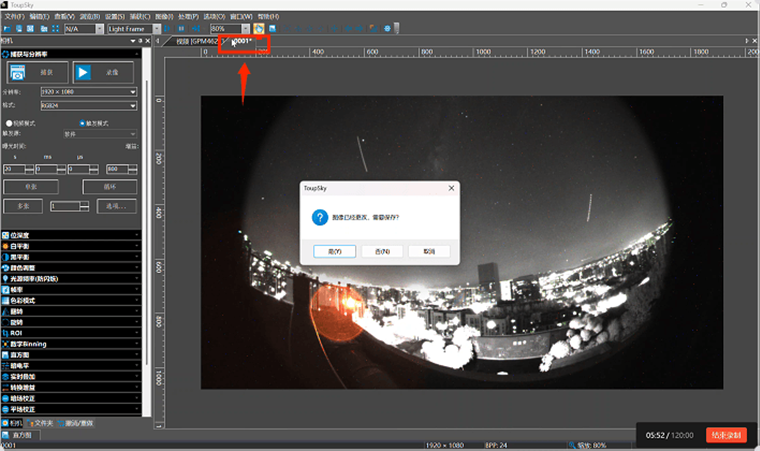The height and width of the screenshot is (451, 760).
Task: Click the 直方图 histogram panel icon
Action: coord(7,355)
